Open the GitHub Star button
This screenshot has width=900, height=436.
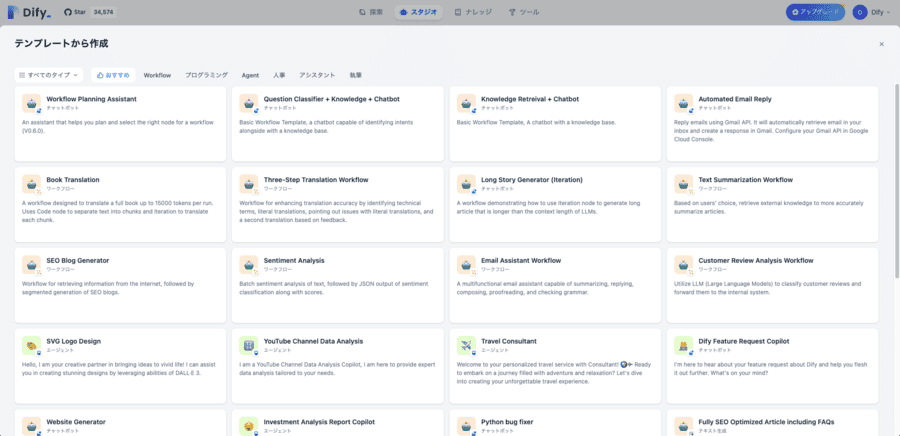point(75,11)
